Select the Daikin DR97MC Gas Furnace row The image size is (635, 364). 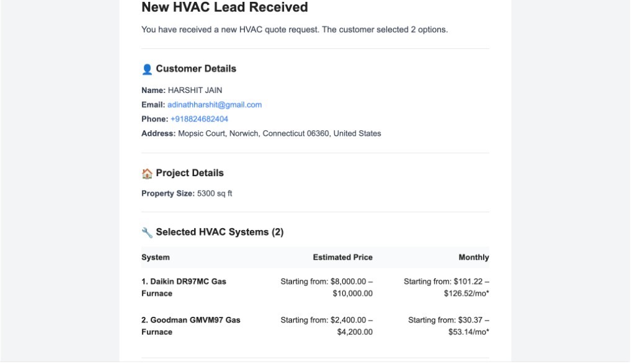(x=315, y=288)
